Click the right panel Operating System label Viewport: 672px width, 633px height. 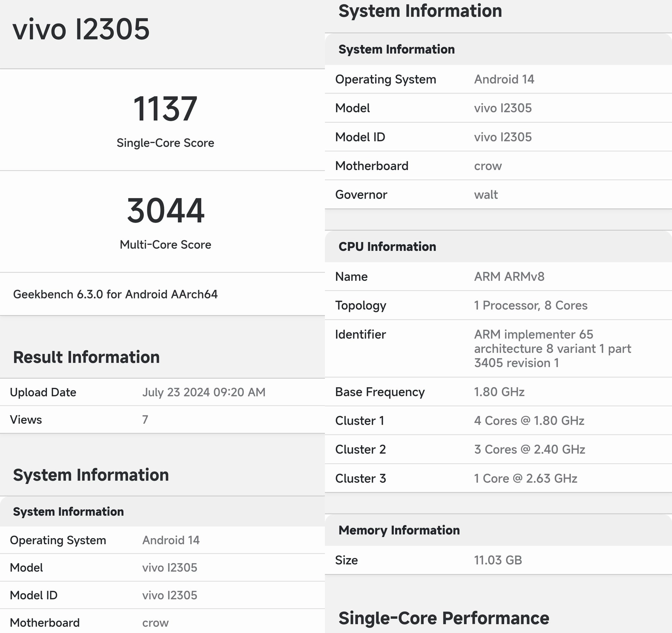coord(386,80)
